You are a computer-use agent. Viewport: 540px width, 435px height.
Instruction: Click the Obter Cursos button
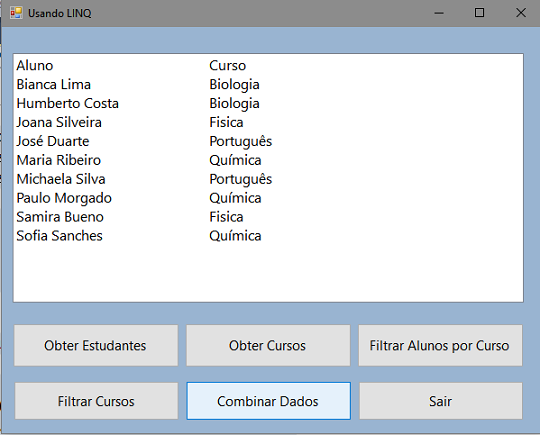tap(268, 345)
